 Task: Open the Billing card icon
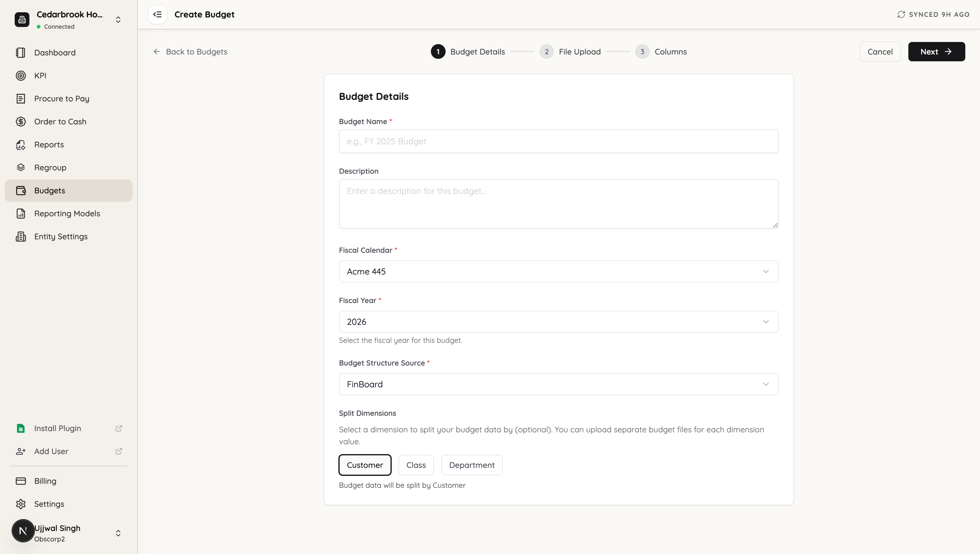[21, 481]
